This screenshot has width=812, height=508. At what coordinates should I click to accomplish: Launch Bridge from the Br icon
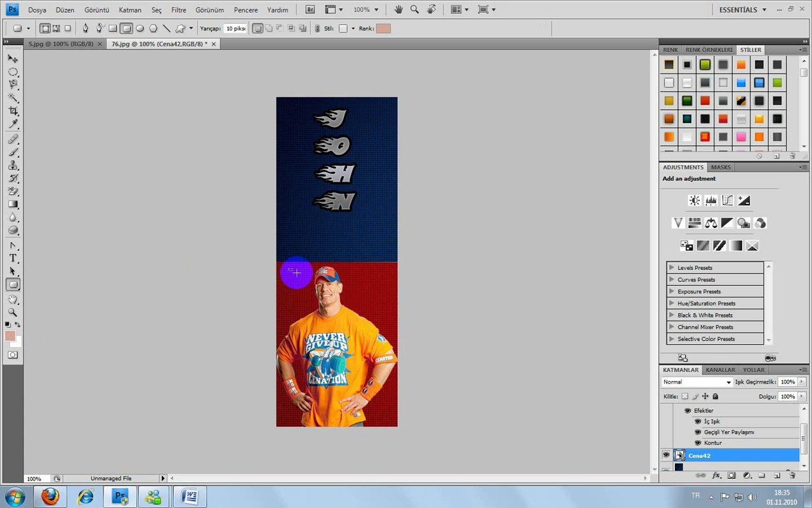pyautogui.click(x=310, y=10)
